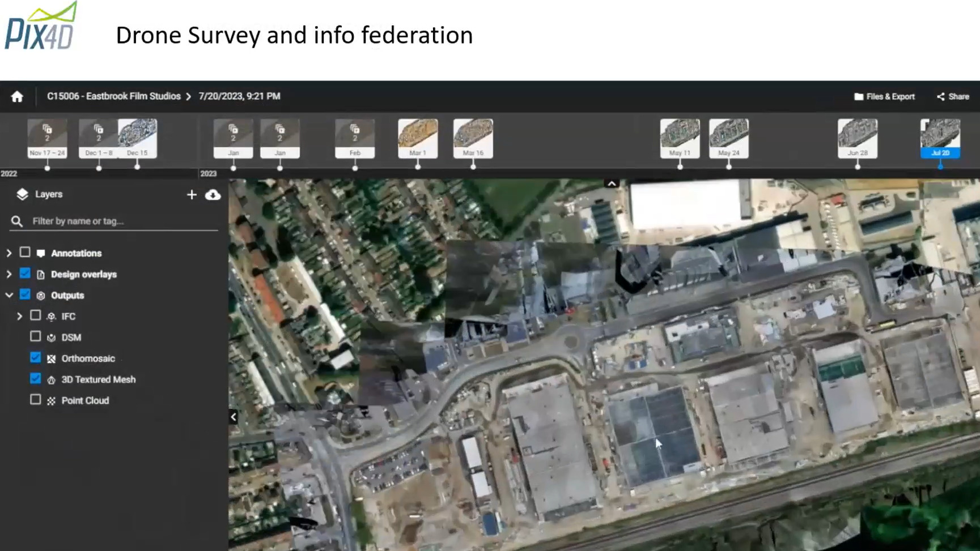This screenshot has height=551, width=980.
Task: Enable the Annotations checkbox
Action: point(25,253)
